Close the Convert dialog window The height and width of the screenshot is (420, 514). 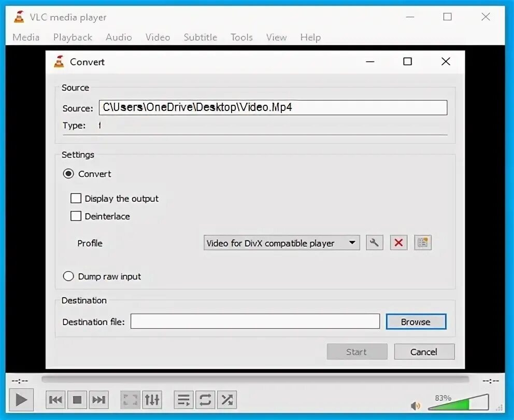click(x=446, y=61)
